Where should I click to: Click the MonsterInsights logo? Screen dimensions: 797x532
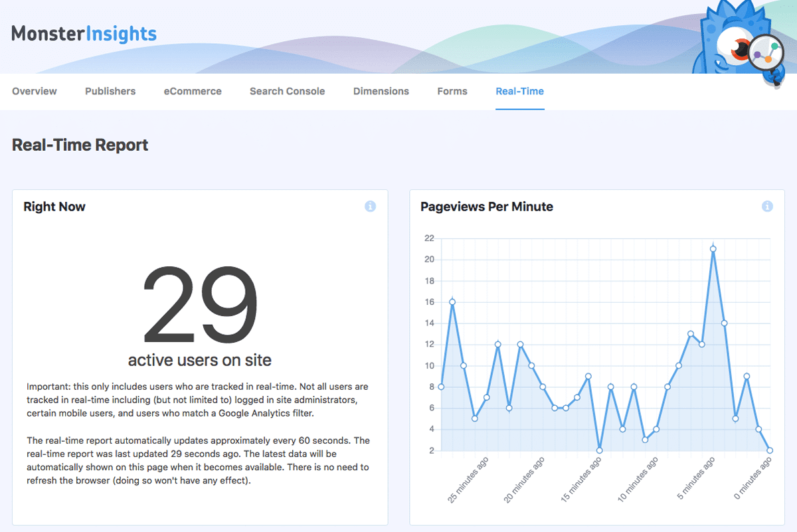click(x=84, y=33)
